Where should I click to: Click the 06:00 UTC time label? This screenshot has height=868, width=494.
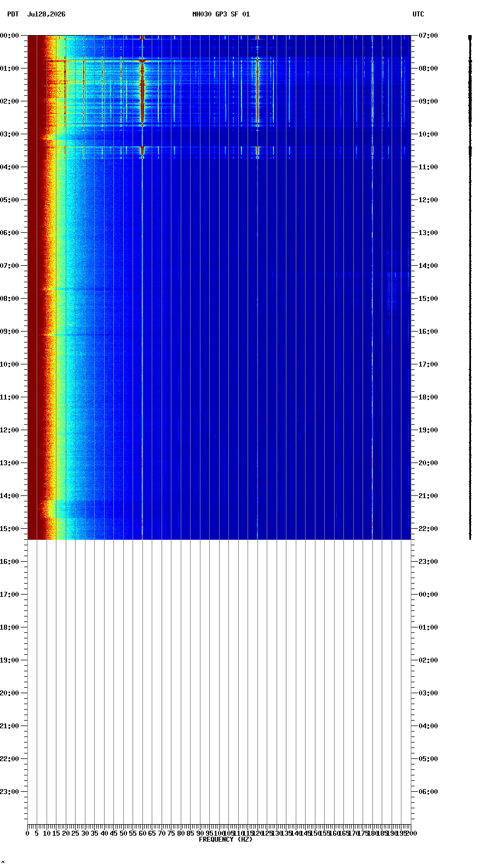click(428, 792)
